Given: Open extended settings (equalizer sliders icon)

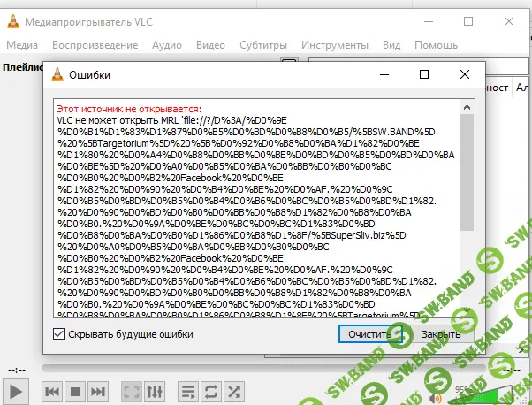Looking at the screenshot, I should tap(155, 390).
